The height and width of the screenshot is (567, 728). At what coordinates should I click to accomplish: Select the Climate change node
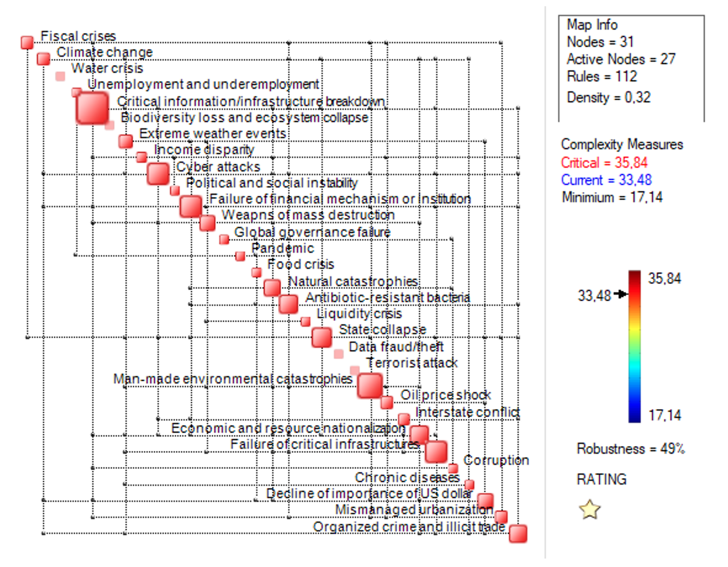coord(43,59)
